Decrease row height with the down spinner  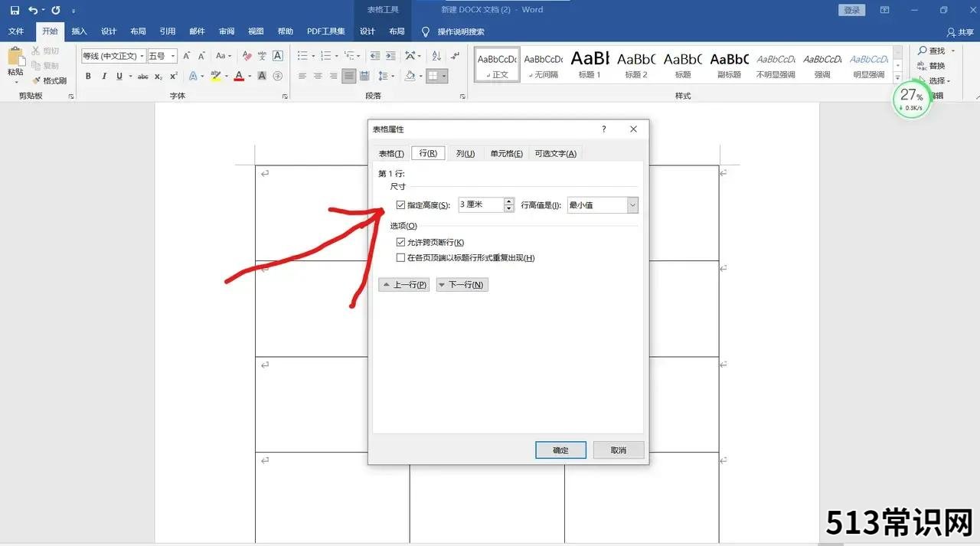coord(509,209)
